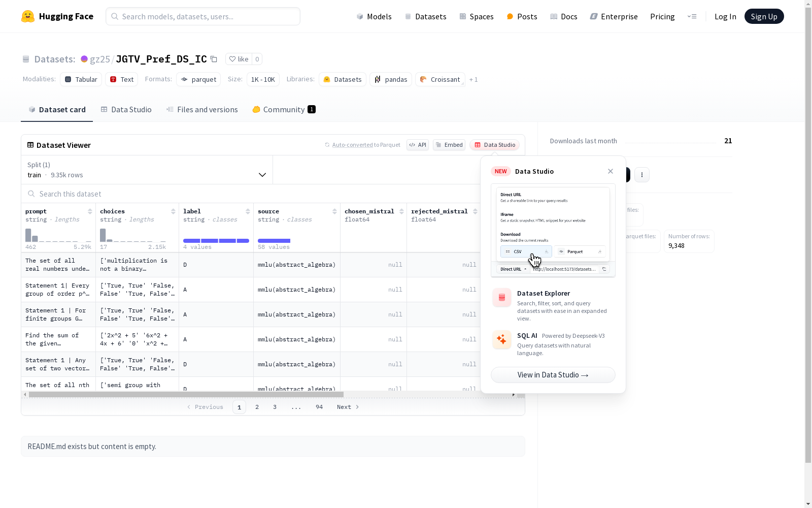Open Posts in the top navigation
The height and width of the screenshot is (508, 812).
tap(522, 16)
